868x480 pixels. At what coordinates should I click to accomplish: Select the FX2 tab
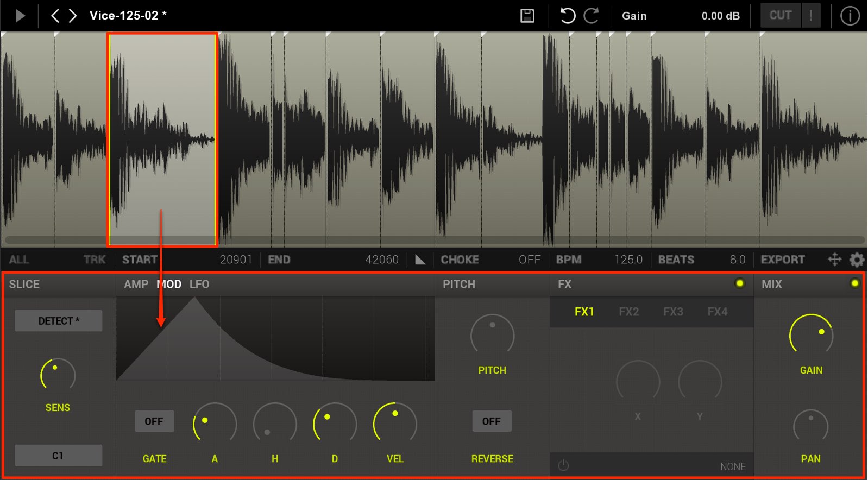pyautogui.click(x=629, y=312)
